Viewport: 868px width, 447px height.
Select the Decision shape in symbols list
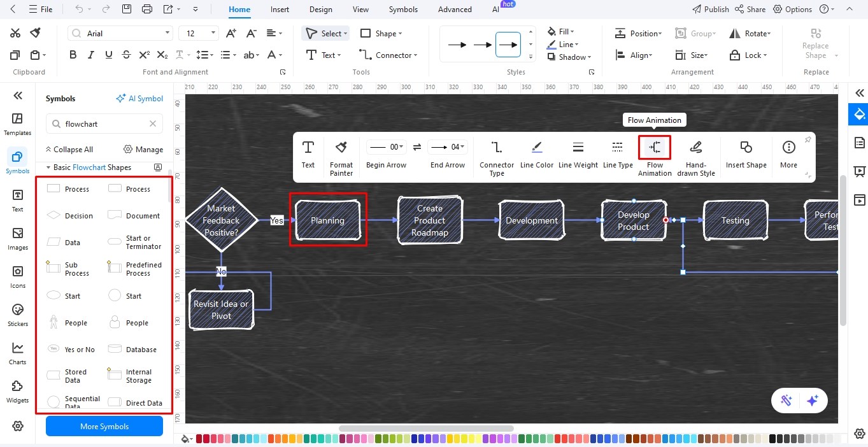[x=70, y=216]
